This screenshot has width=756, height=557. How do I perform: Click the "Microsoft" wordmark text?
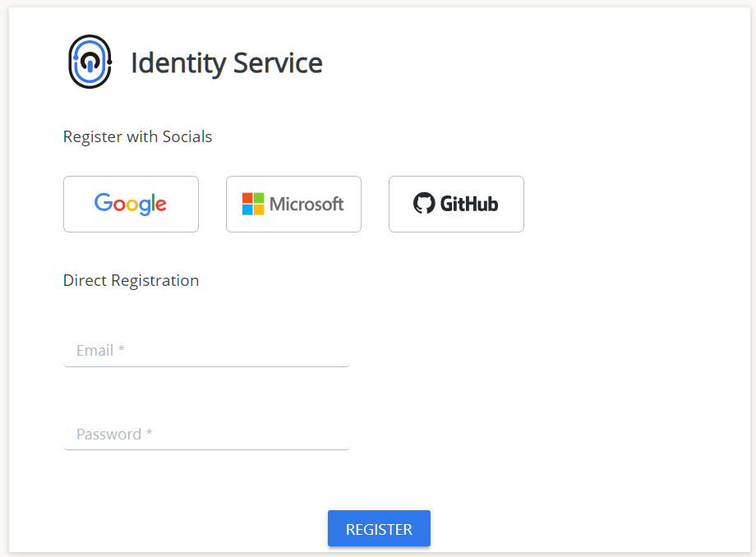click(307, 205)
